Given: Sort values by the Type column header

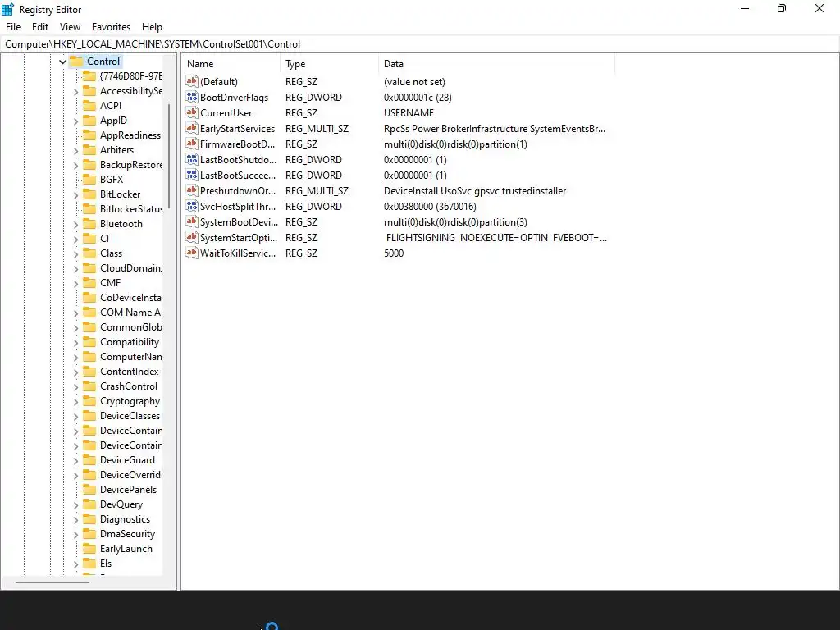Looking at the screenshot, I should (x=330, y=64).
